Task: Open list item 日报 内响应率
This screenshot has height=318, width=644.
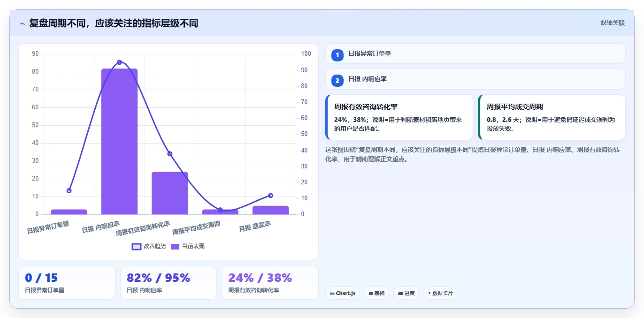Action: pos(475,79)
